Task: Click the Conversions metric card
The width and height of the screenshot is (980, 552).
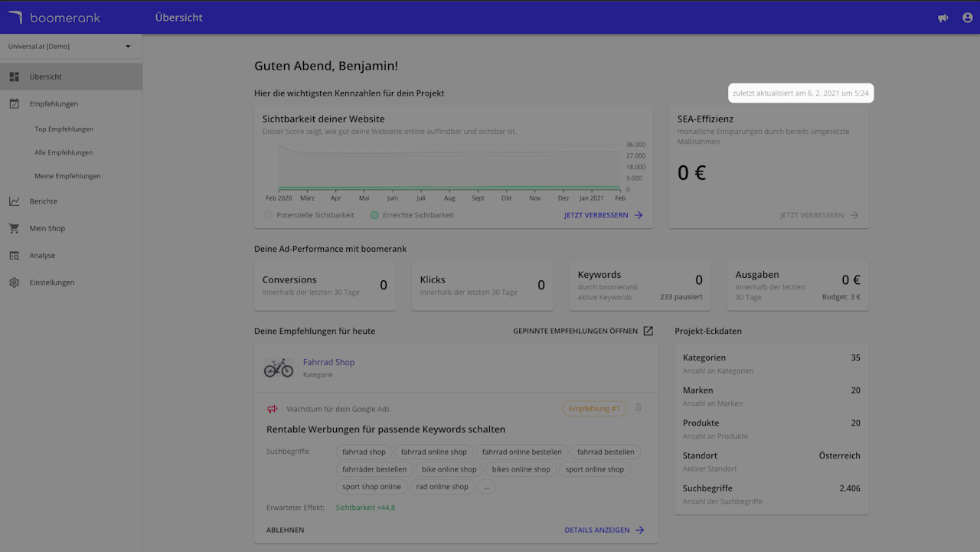Action: (x=325, y=286)
